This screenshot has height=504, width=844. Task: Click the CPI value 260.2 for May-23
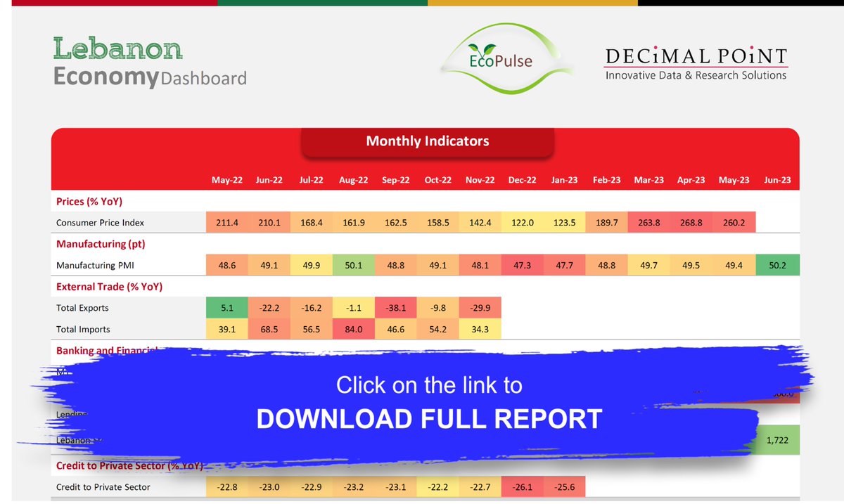734,223
